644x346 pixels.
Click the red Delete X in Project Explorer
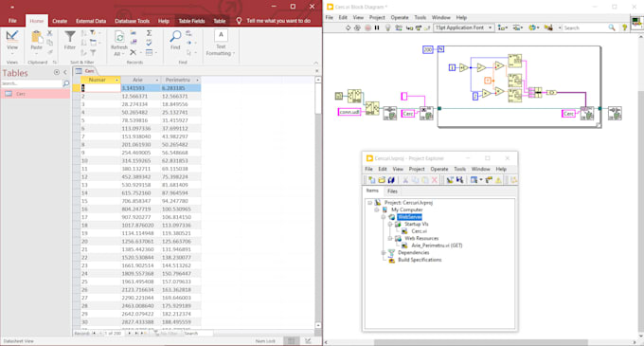pos(434,180)
